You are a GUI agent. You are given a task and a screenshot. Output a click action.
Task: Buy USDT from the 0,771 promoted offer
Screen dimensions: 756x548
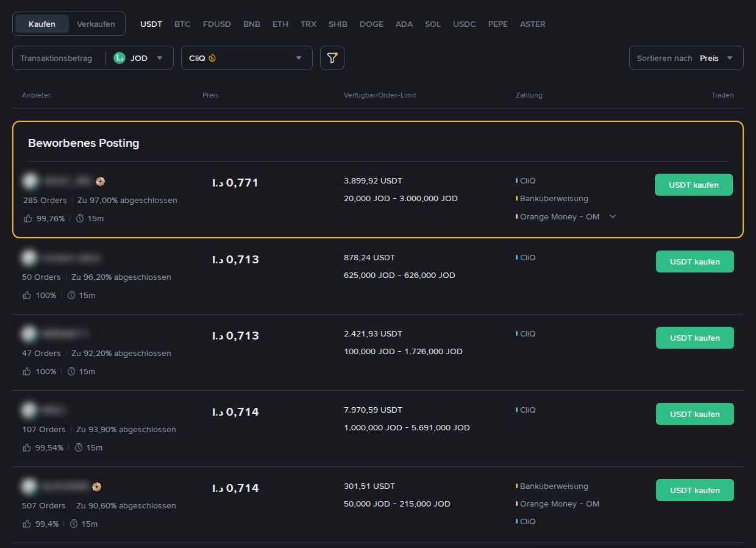coord(694,185)
